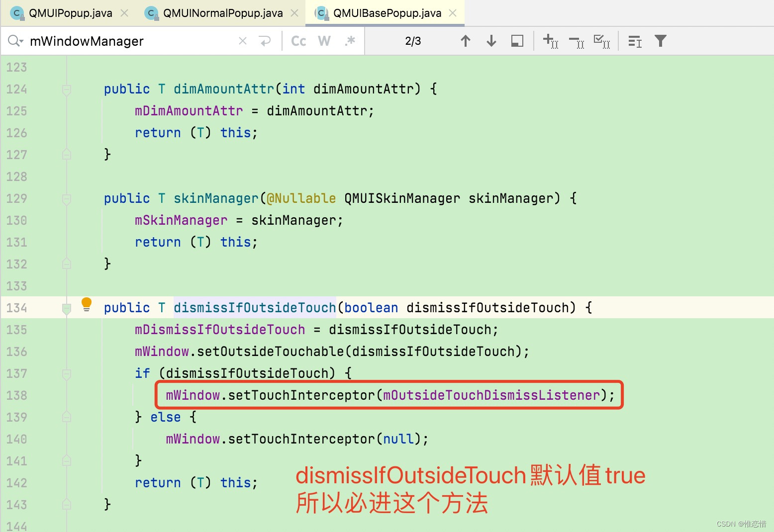Click the yellow light bulb intention icon

[87, 304]
